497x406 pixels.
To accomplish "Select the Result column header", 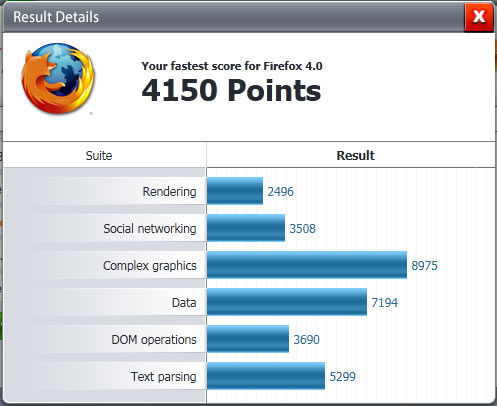I will (x=355, y=156).
